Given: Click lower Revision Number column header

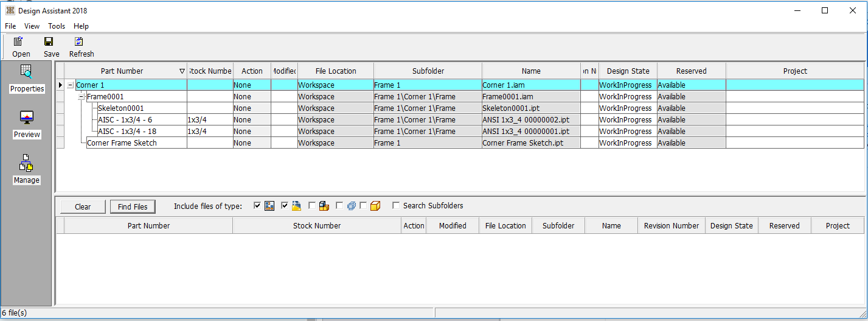Looking at the screenshot, I should point(672,225).
